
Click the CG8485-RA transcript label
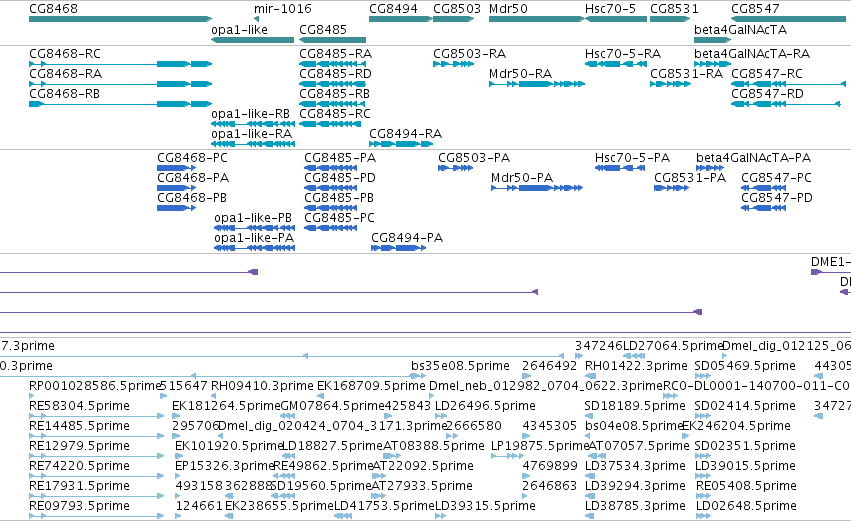335,54
